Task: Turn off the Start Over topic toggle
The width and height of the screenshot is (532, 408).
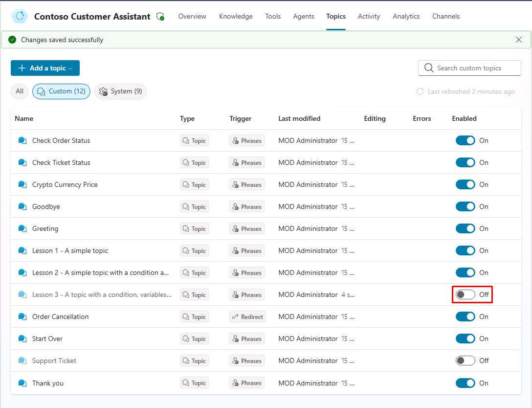Action: click(465, 339)
